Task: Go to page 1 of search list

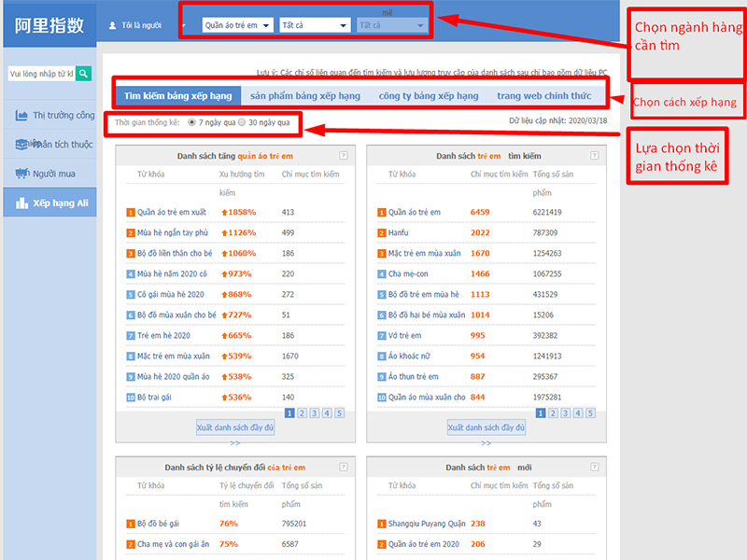Action: [541, 413]
